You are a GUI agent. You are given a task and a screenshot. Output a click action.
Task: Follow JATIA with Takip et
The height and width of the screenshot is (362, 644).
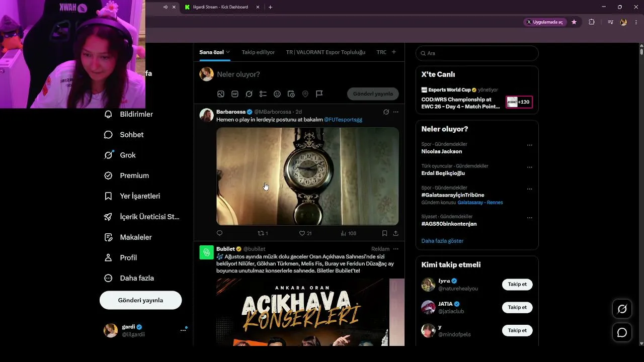(x=517, y=307)
